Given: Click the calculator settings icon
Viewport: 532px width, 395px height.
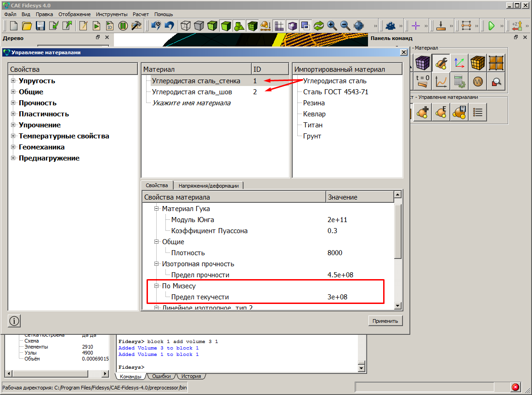Looking at the screenshot, I should tap(459, 81).
